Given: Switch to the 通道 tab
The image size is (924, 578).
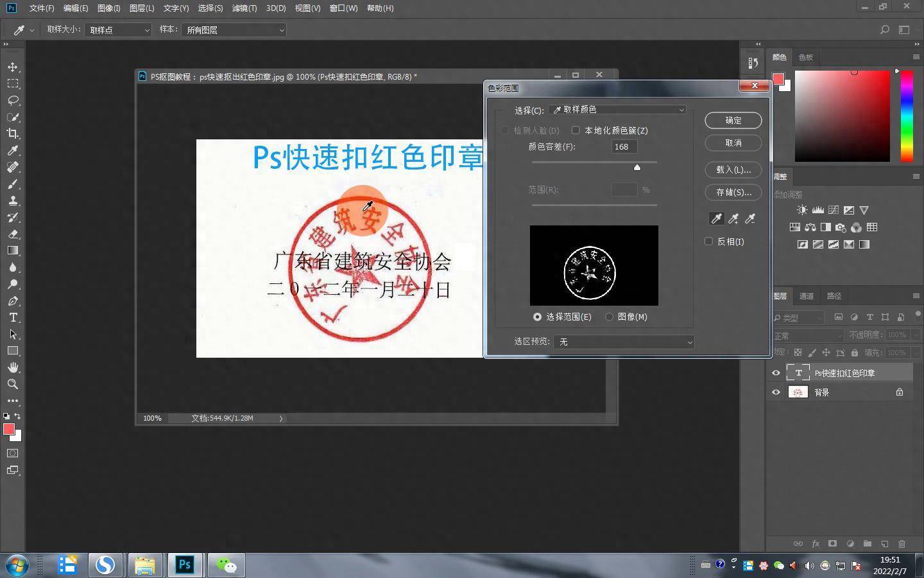Looking at the screenshot, I should pyautogui.click(x=806, y=295).
